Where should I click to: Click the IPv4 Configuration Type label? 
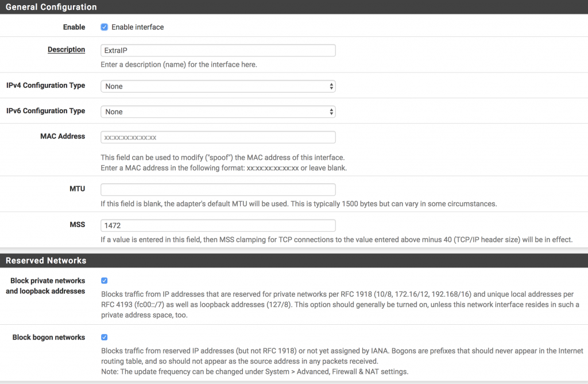(x=46, y=86)
